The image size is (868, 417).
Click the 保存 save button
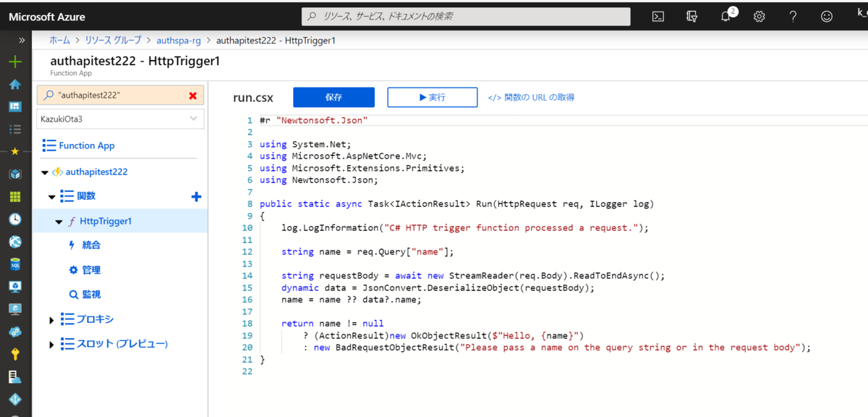[333, 97]
